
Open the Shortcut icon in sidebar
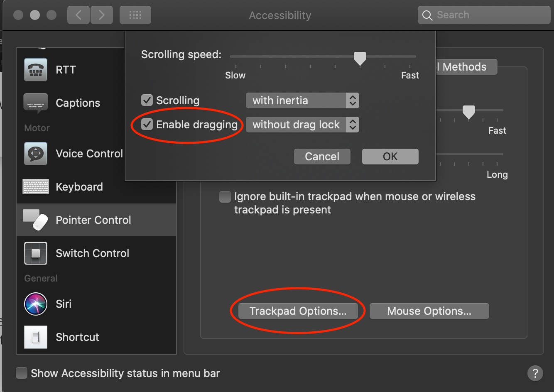[36, 337]
